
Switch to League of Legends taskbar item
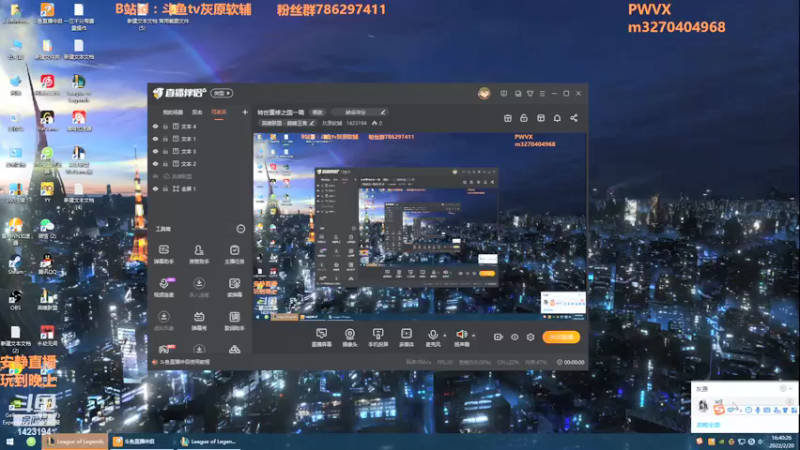click(75, 442)
